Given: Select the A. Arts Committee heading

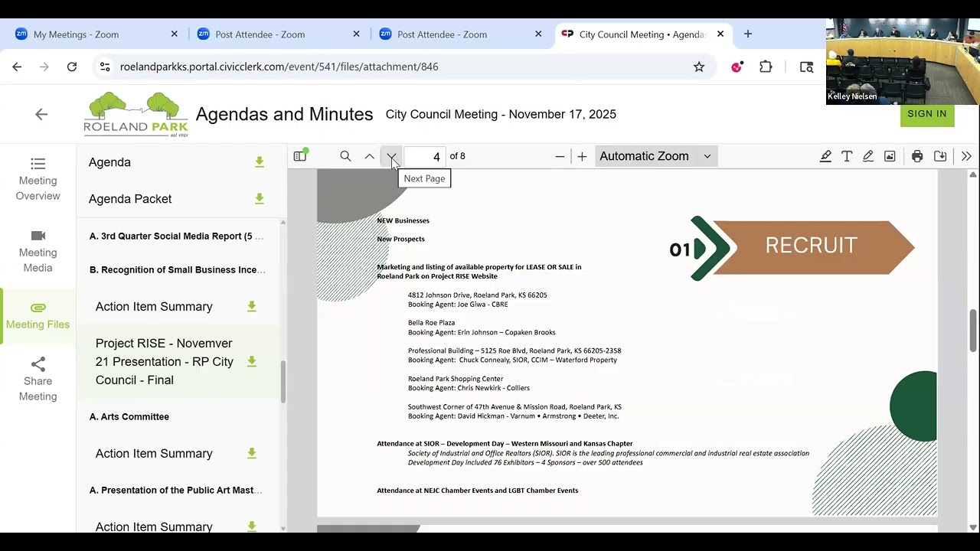Looking at the screenshot, I should pos(129,417).
